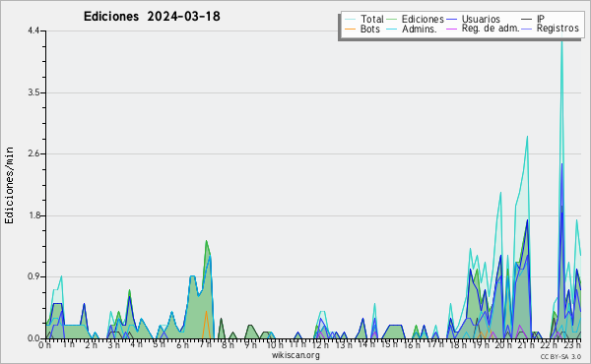Click the 'wikiscan.org' label below the chart
Screen dimensions: 591x364
tap(295, 355)
